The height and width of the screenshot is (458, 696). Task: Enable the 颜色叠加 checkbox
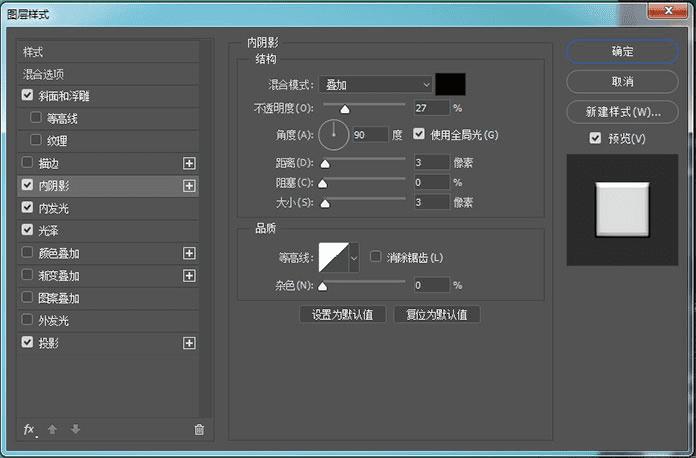point(28,252)
